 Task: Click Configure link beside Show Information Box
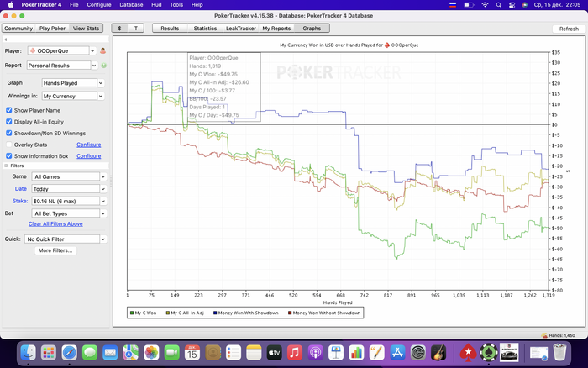(x=88, y=156)
